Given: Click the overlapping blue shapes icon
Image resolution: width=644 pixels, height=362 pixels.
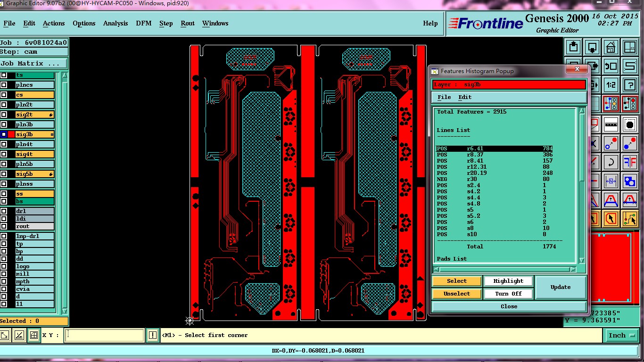Looking at the screenshot, I should coord(630,181).
